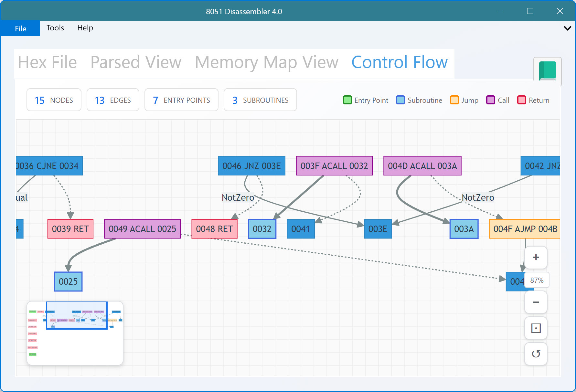Switch to the Parsed View tab
Image resolution: width=576 pixels, height=392 pixels.
click(x=136, y=62)
